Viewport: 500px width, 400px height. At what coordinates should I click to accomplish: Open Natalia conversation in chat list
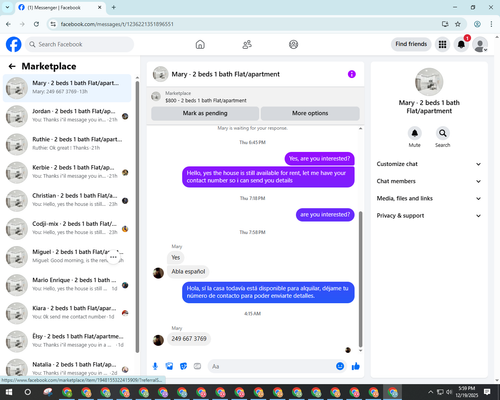[67, 367]
